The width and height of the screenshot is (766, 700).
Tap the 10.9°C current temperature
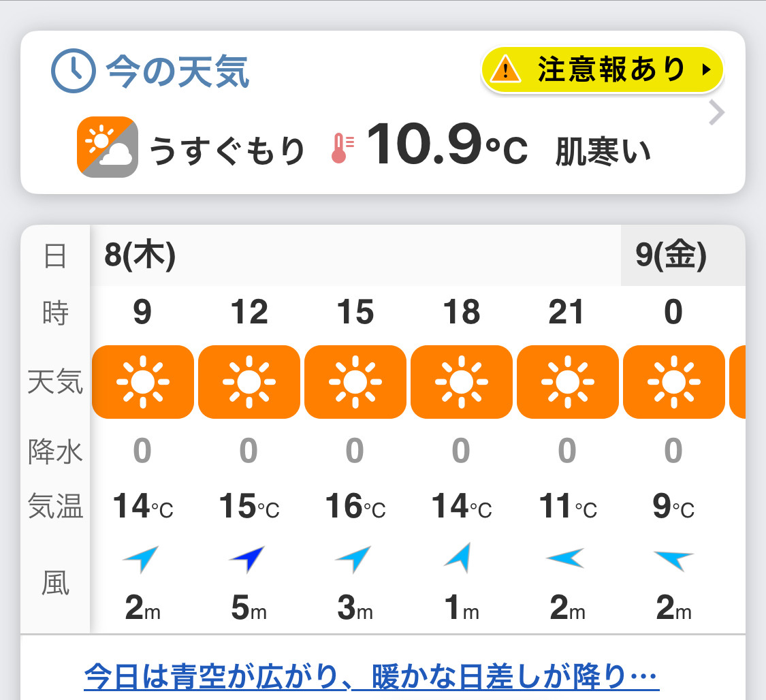click(x=447, y=144)
